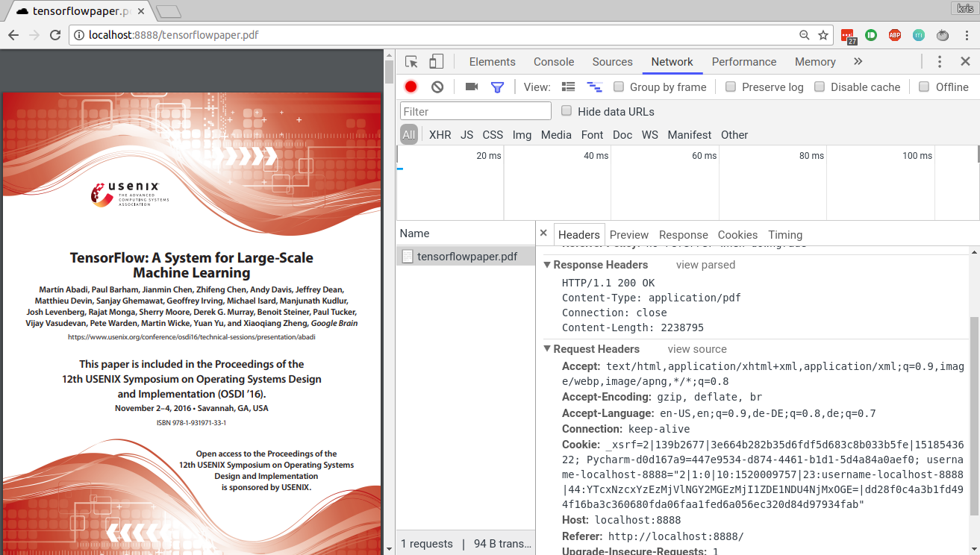Open the Performance tab
Viewport: 980px width, 555px height.
pos(744,62)
